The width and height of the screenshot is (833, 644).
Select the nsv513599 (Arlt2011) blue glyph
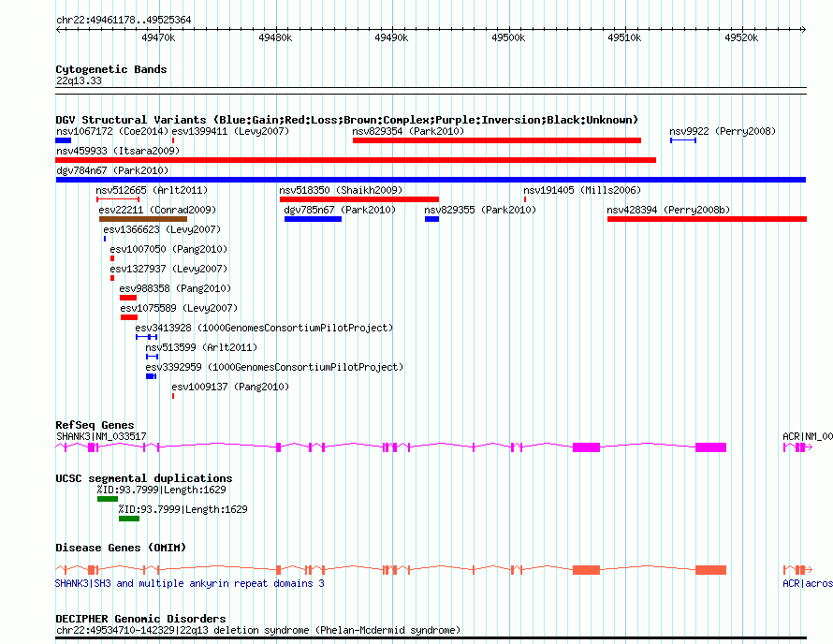pyautogui.click(x=153, y=357)
